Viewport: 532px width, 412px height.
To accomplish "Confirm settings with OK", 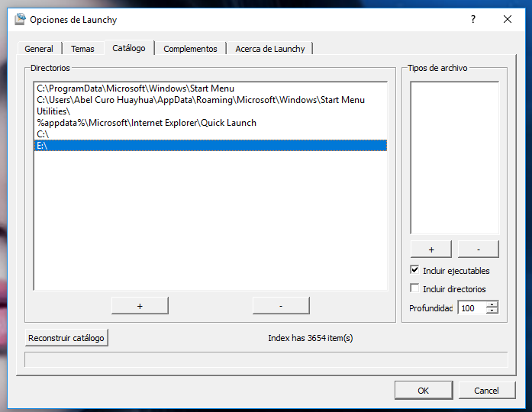I will (424, 391).
